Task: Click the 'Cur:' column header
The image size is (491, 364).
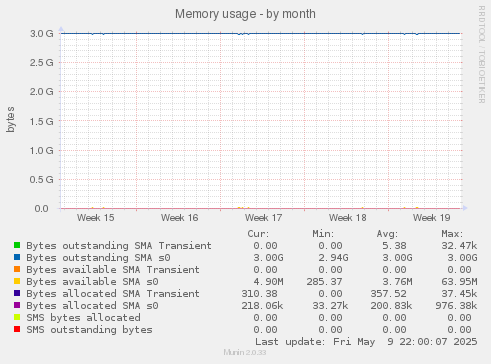Action: click(258, 234)
